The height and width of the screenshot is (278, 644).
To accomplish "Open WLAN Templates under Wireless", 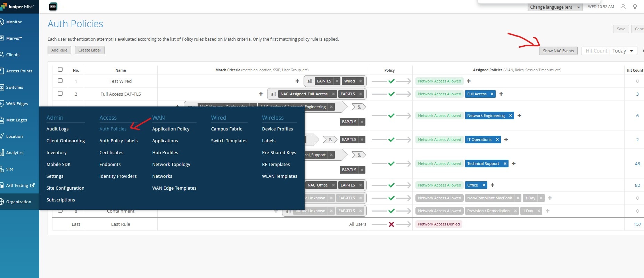I will [280, 176].
